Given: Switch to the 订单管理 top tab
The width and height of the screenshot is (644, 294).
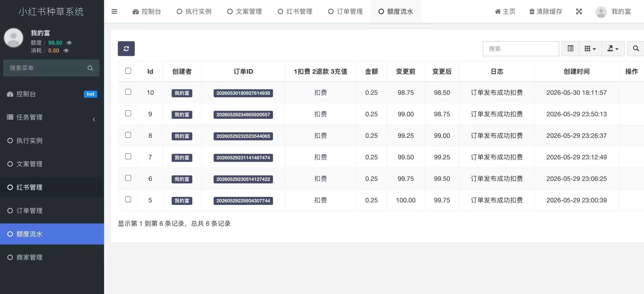Looking at the screenshot, I should [x=345, y=11].
